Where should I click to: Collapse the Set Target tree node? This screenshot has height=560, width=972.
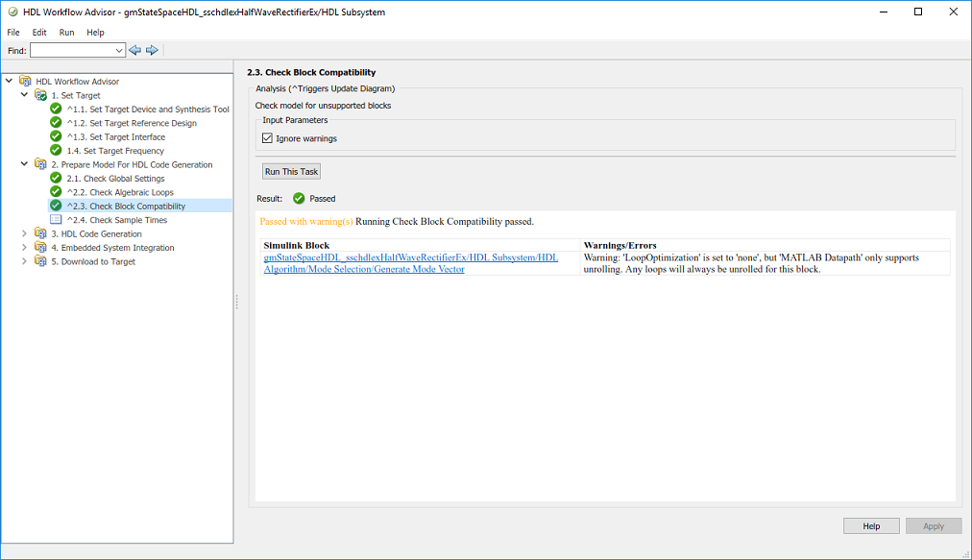25,95
